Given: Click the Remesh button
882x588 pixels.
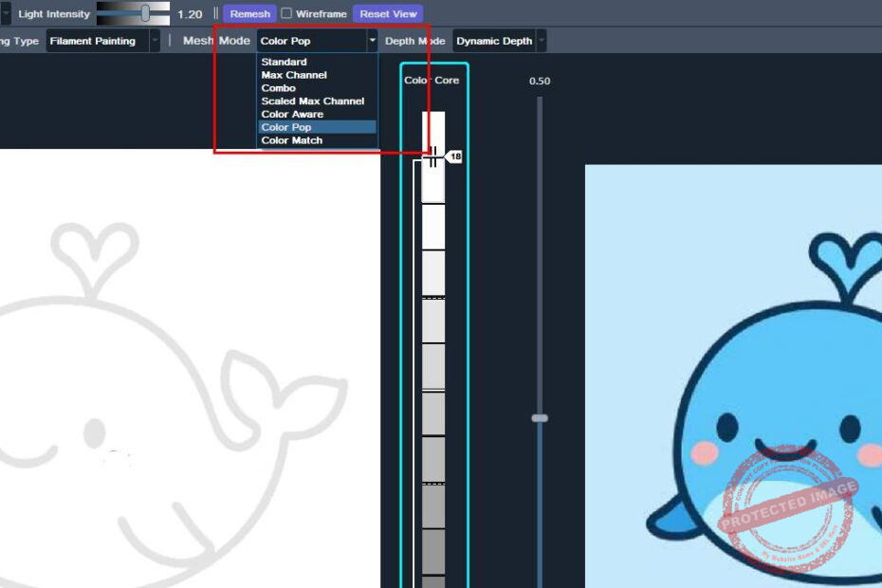Looking at the screenshot, I should pos(249,14).
